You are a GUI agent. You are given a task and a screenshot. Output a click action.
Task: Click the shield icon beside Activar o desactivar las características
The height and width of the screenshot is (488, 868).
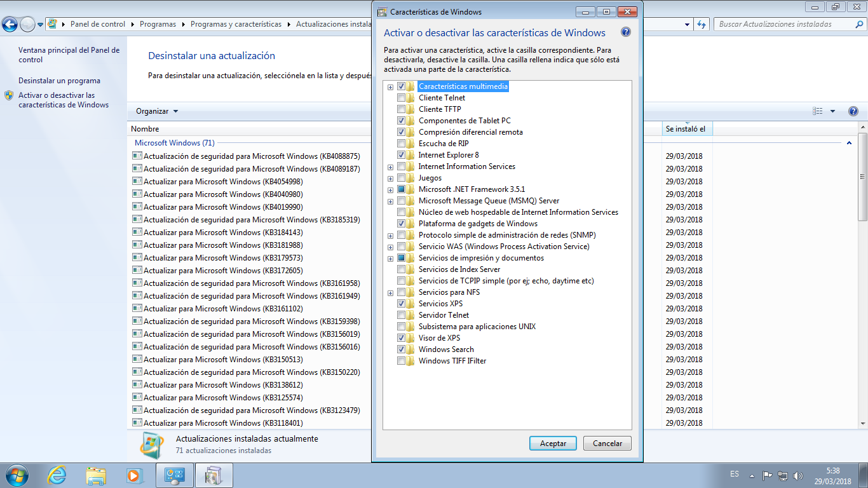coord(9,95)
